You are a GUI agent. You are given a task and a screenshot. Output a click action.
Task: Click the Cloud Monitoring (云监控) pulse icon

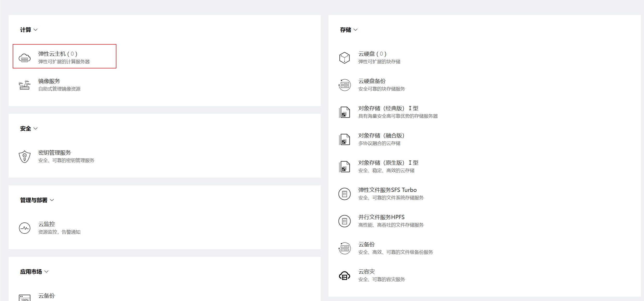25,228
